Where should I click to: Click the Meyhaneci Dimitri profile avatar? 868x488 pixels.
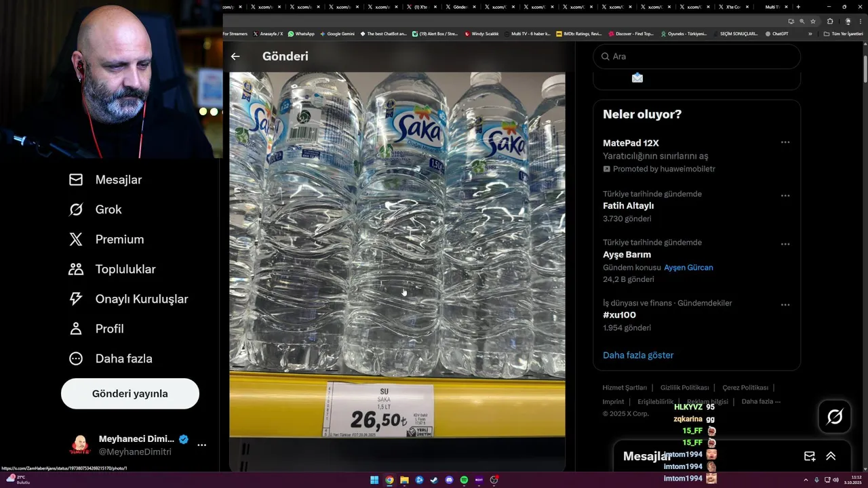click(80, 445)
